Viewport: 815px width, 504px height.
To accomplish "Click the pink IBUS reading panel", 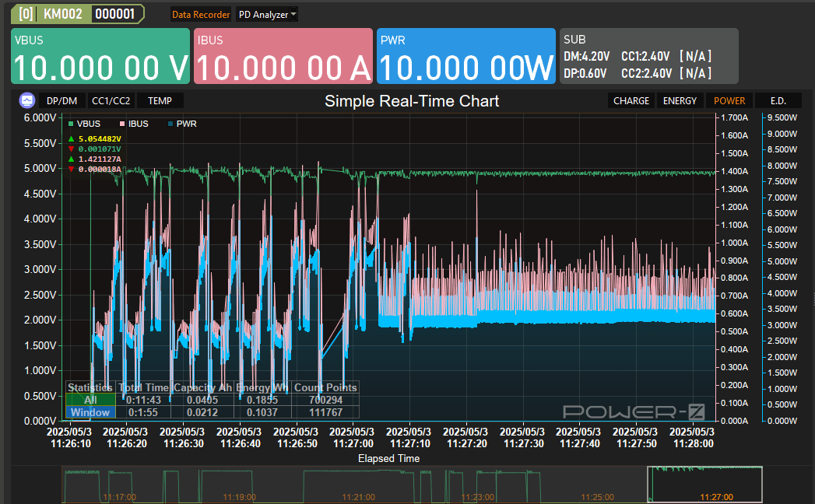I will coord(283,56).
